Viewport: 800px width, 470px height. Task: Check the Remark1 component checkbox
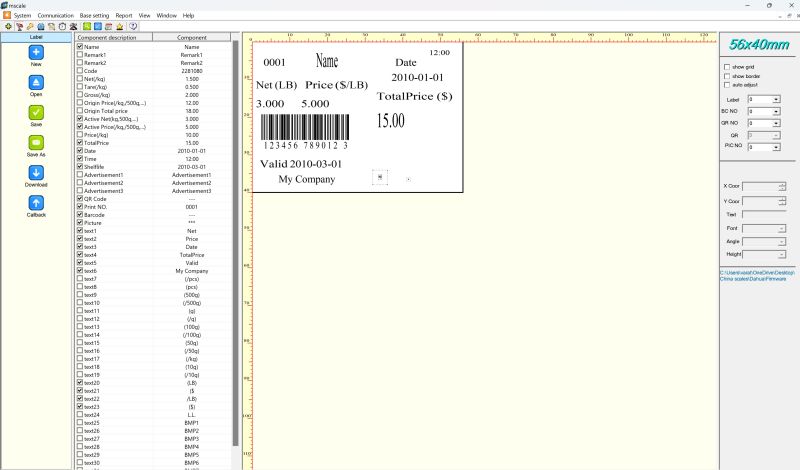click(x=80, y=55)
